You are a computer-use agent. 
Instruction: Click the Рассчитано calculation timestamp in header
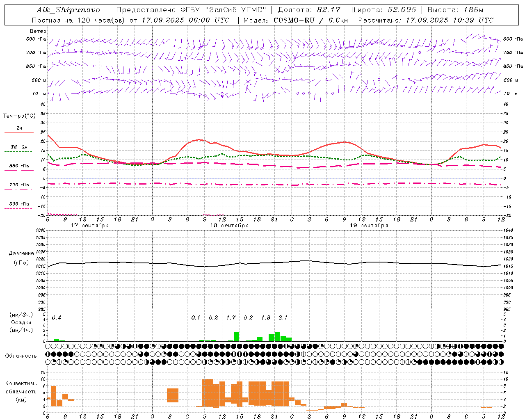(426, 20)
